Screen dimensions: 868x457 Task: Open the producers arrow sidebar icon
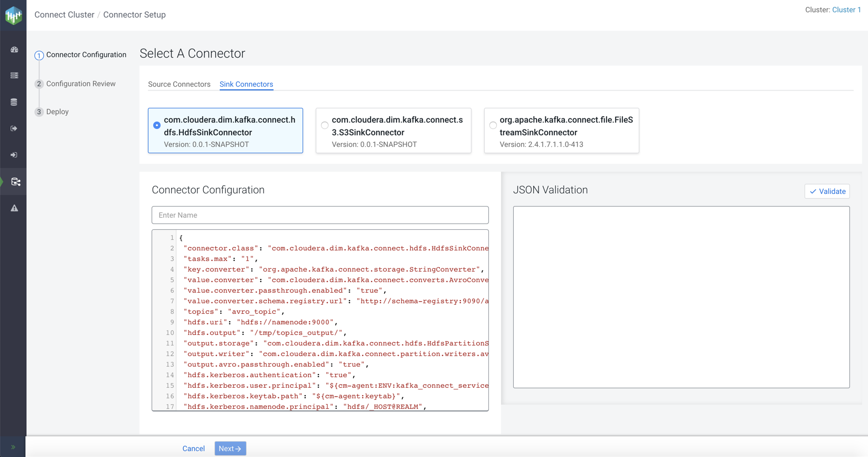(x=14, y=128)
